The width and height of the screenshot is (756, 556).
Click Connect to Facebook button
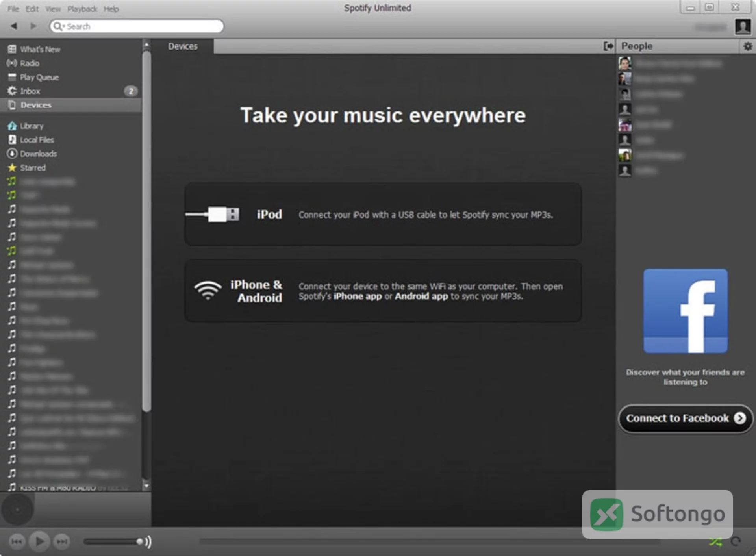point(686,418)
